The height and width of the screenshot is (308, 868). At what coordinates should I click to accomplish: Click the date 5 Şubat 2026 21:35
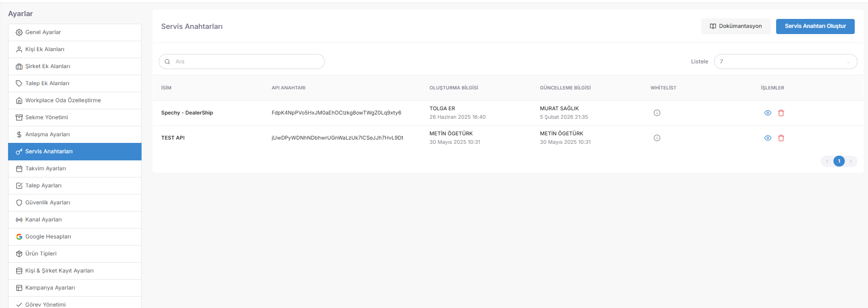point(564,117)
